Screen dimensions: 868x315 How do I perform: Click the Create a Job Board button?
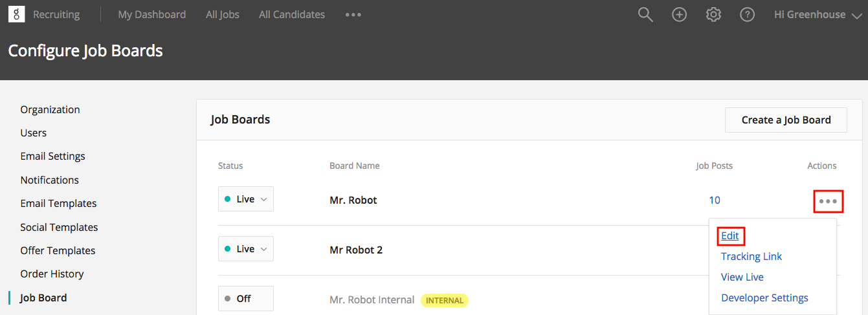[786, 120]
